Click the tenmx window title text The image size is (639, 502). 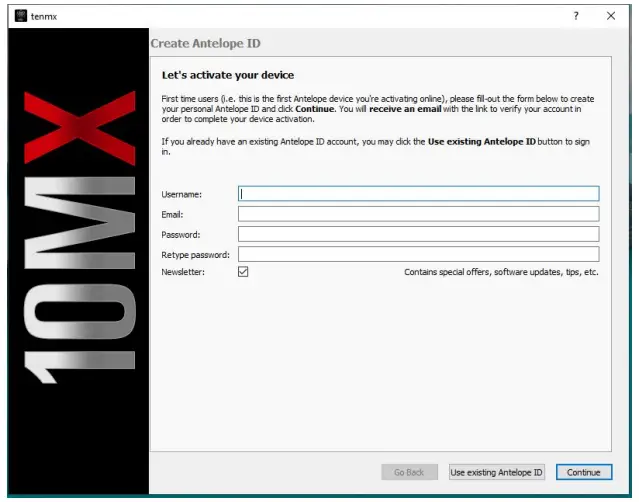(44, 17)
